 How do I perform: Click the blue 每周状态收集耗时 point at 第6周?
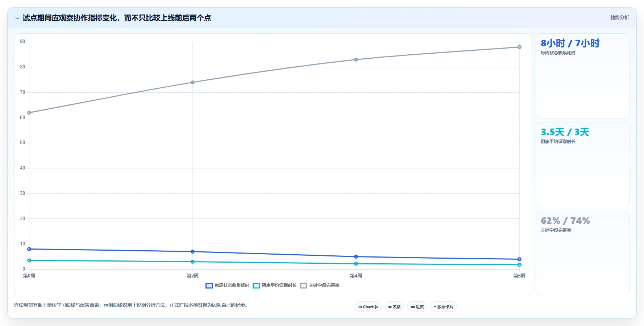[x=519, y=259]
